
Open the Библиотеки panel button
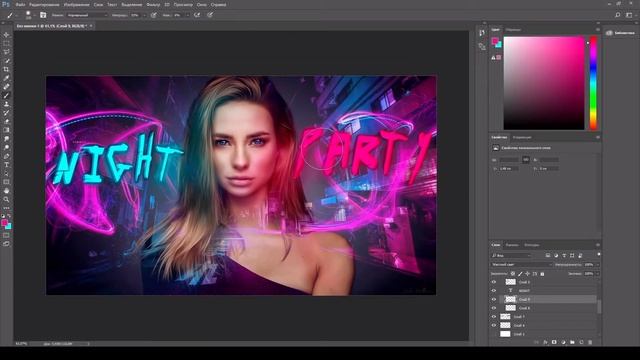tap(620, 33)
